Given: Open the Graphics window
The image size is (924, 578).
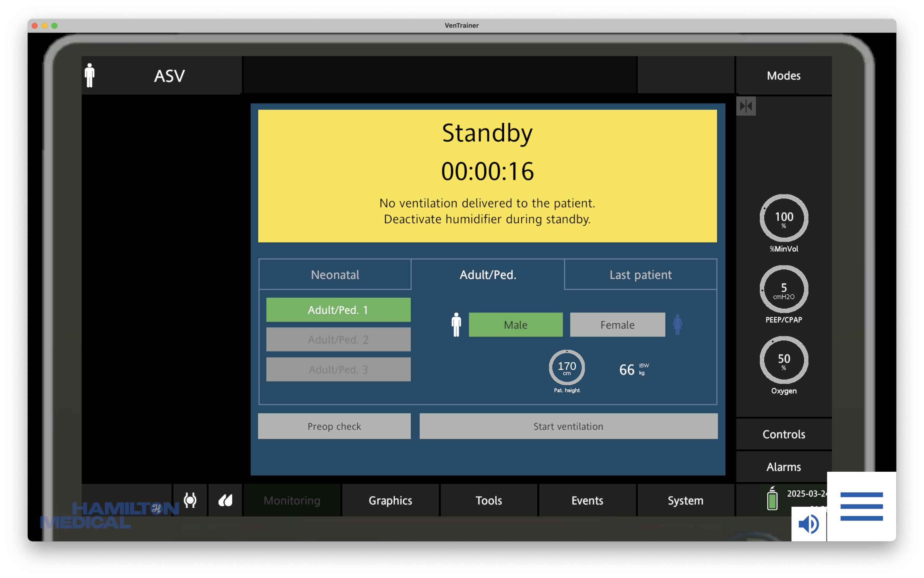Looking at the screenshot, I should (390, 500).
